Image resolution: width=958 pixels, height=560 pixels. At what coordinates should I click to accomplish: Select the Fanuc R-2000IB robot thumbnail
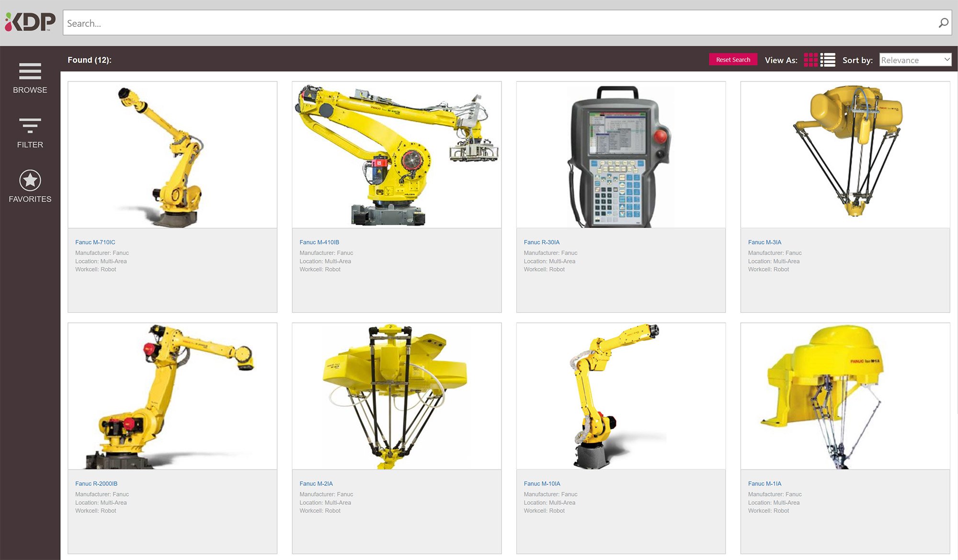tap(172, 396)
